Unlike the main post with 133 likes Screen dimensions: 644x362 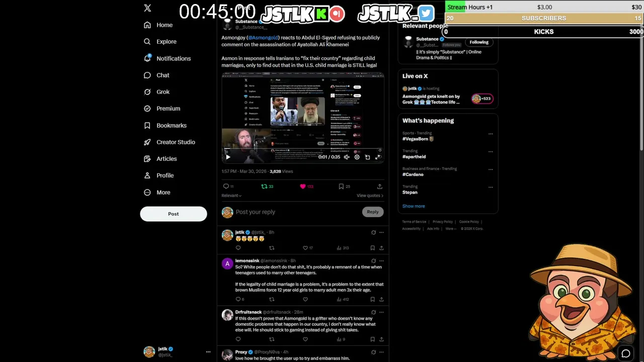[x=306, y=187]
